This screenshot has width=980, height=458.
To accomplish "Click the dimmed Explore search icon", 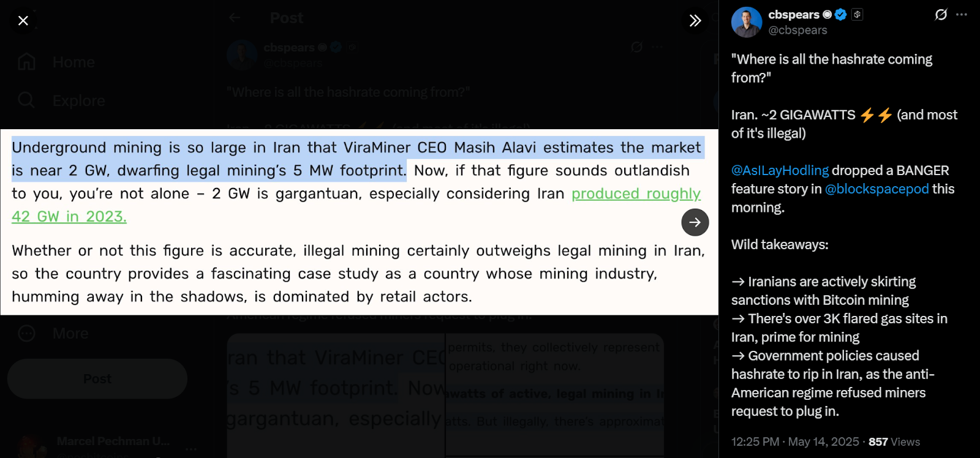I will point(26,100).
